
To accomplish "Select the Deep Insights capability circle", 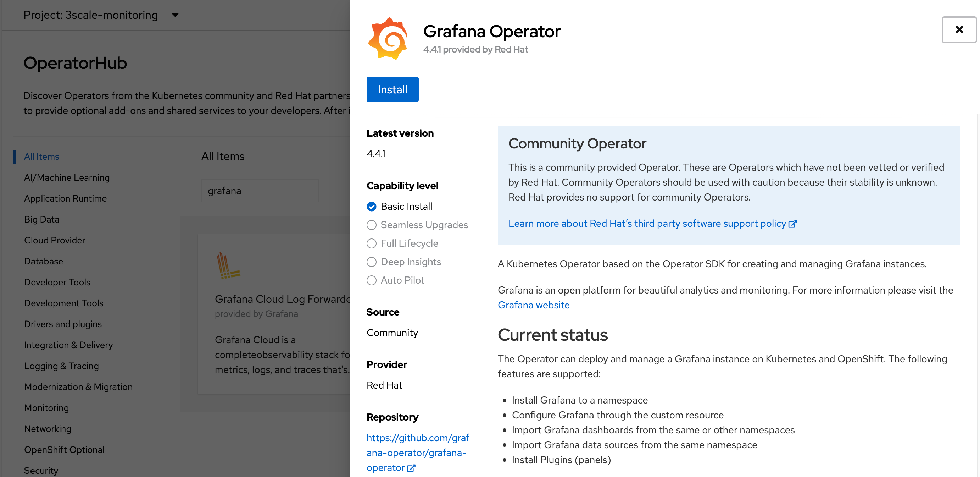I will [x=371, y=262].
